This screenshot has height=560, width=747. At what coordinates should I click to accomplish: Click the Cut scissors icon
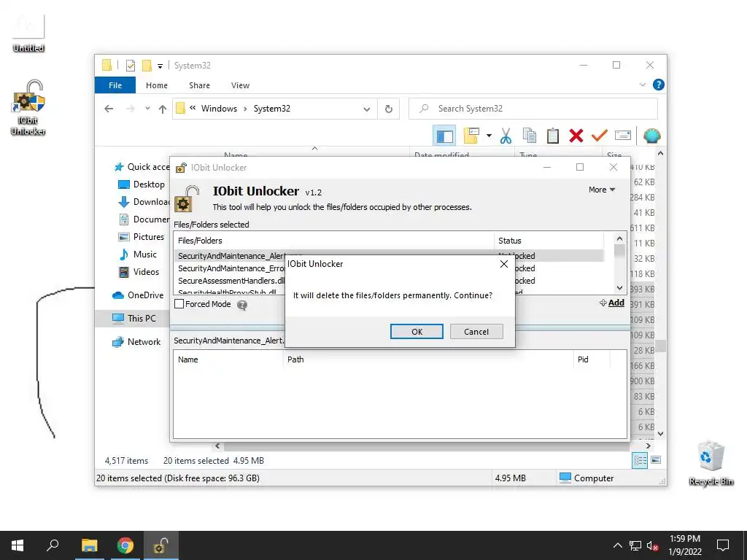(x=506, y=136)
